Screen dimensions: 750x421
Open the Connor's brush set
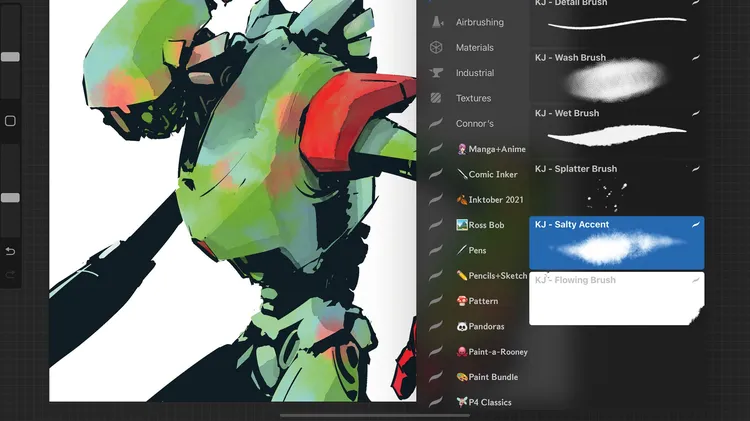(x=474, y=123)
